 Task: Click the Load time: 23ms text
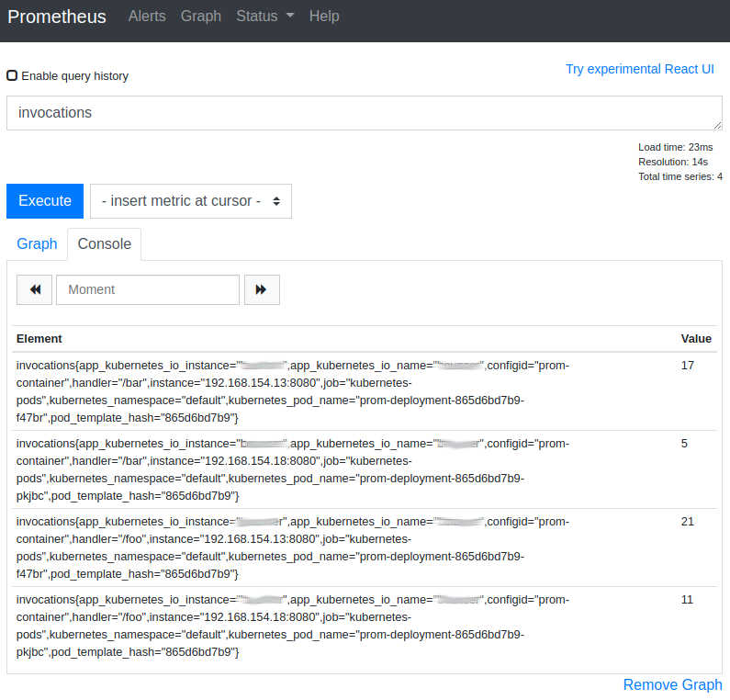(x=675, y=147)
